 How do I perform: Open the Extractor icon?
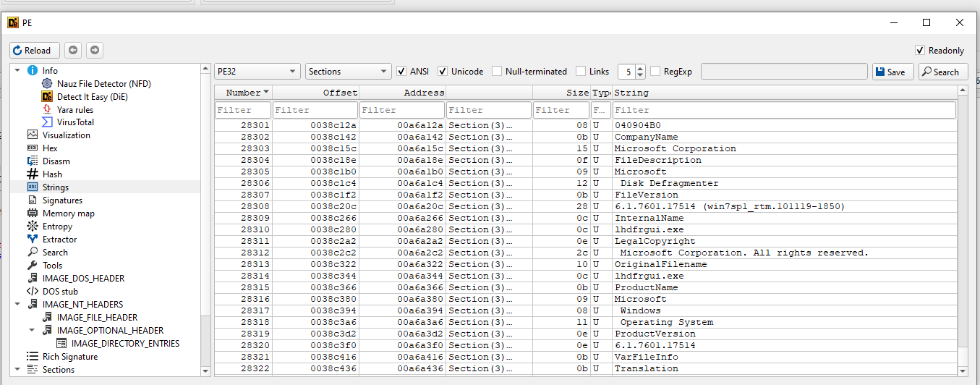pos(32,239)
